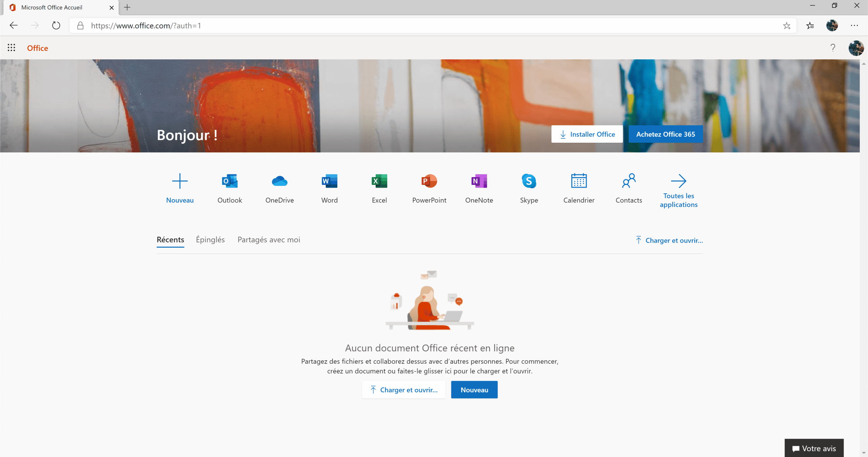Click the Office header link

coord(38,48)
